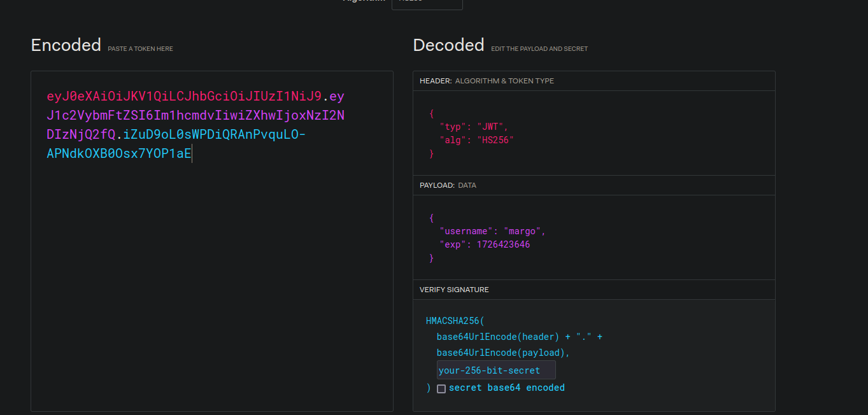Viewport: 868px width, 415px height.
Task: Click the HEADER: ALGORITHM & TOKEN TYPE label
Action: tap(487, 81)
